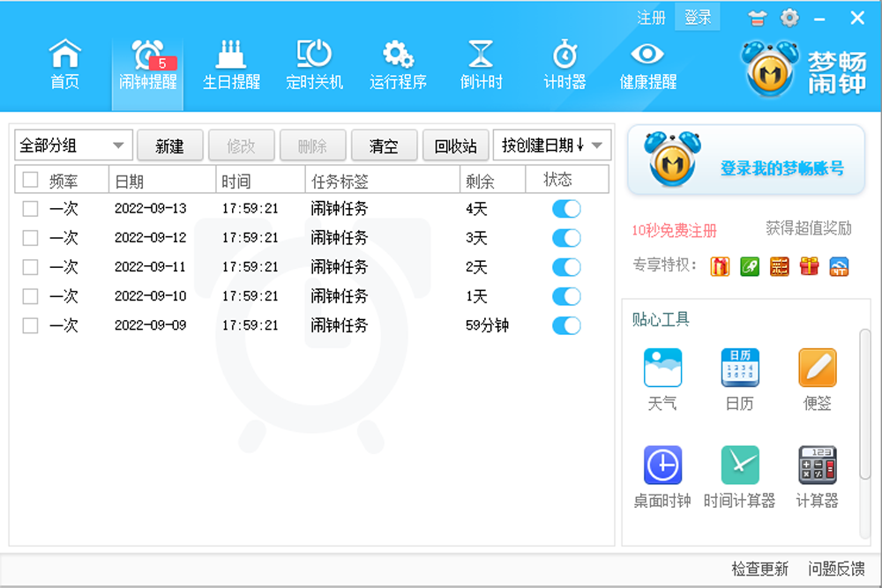Open the 时间计算器 time calculator
Viewport: 882px width, 588px height.
point(739,477)
